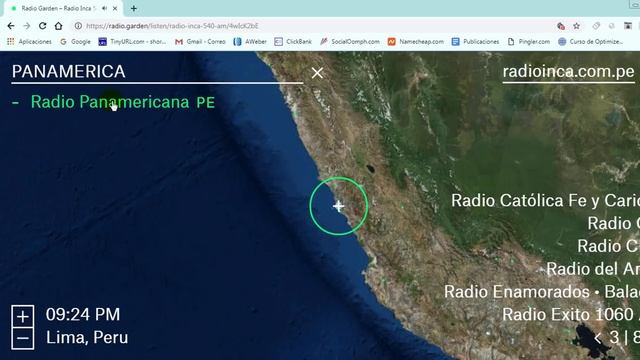Click the PANAMERICA search field
Viewport: 640px width, 360px height.
(x=157, y=72)
